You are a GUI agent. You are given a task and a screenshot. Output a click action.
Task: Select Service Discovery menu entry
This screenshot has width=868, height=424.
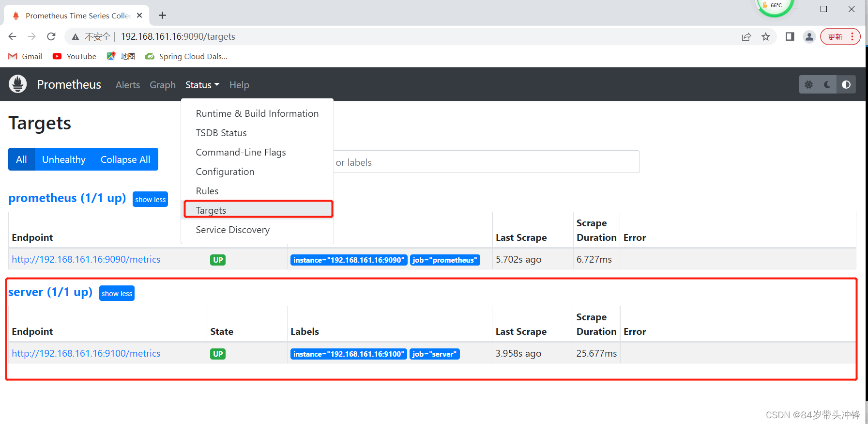(257, 230)
